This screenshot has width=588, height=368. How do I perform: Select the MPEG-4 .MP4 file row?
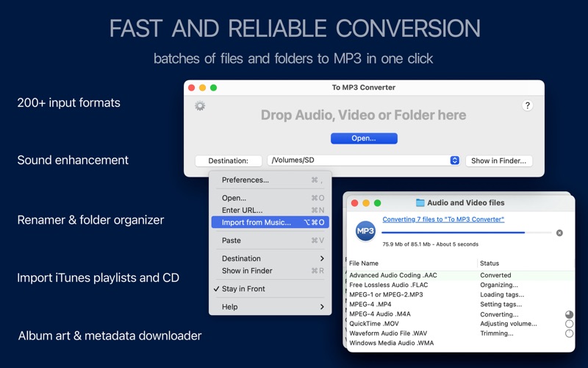[462, 305]
